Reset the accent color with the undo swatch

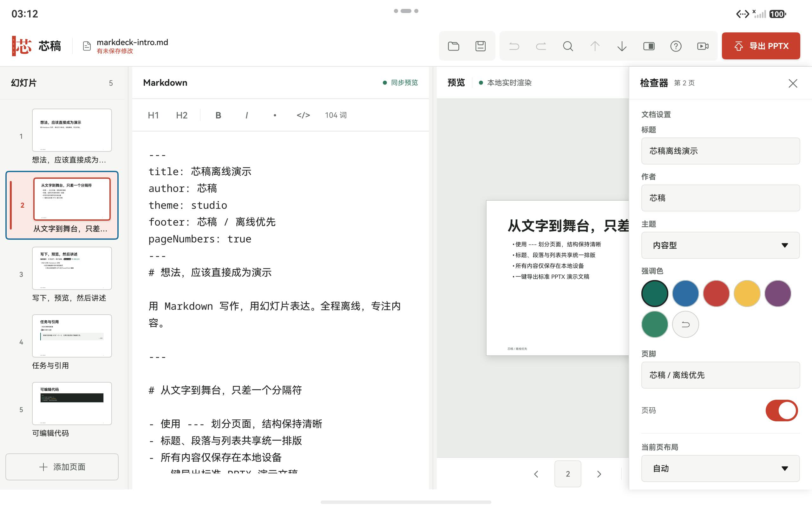click(685, 324)
